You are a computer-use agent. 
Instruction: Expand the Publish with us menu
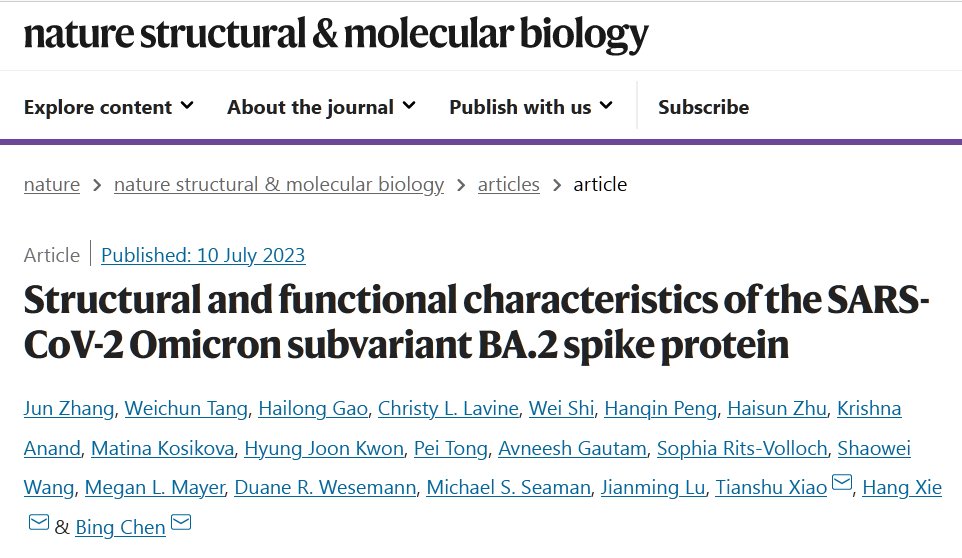pos(531,107)
